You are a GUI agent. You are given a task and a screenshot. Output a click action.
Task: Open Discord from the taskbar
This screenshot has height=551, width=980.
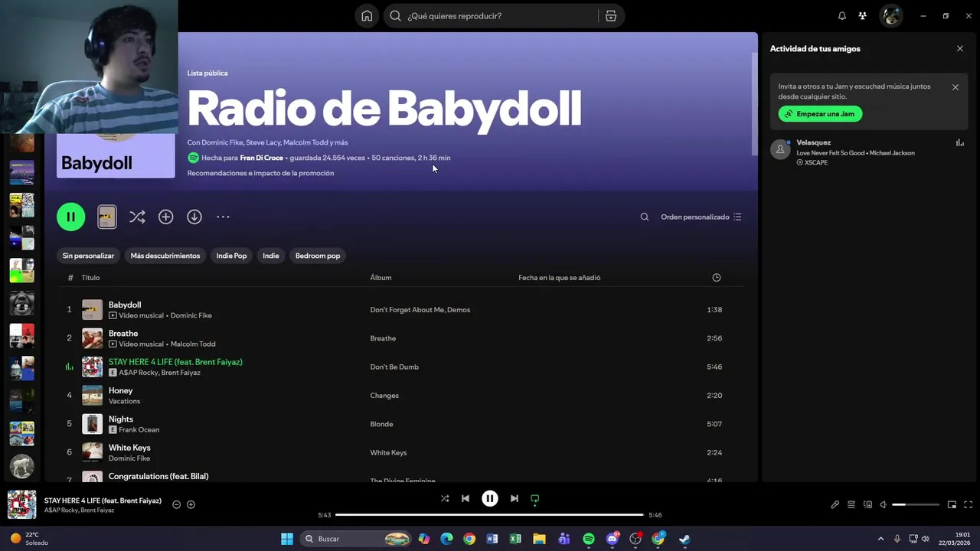[x=612, y=539]
